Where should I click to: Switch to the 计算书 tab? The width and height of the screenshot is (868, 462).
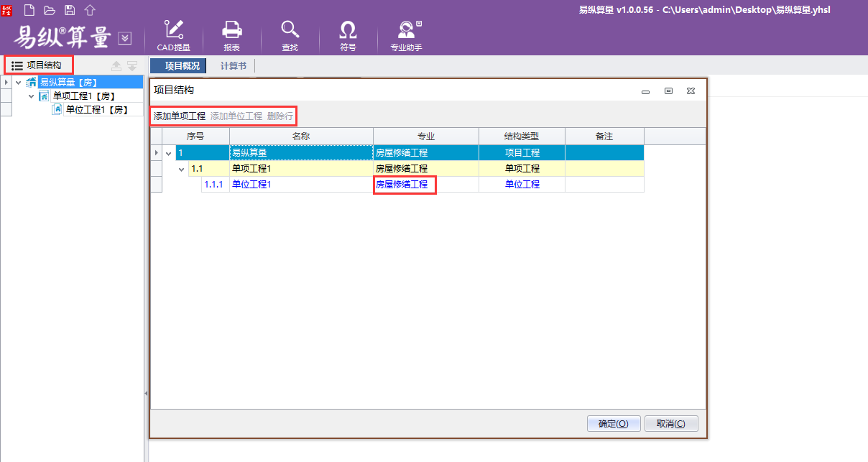[233, 65]
